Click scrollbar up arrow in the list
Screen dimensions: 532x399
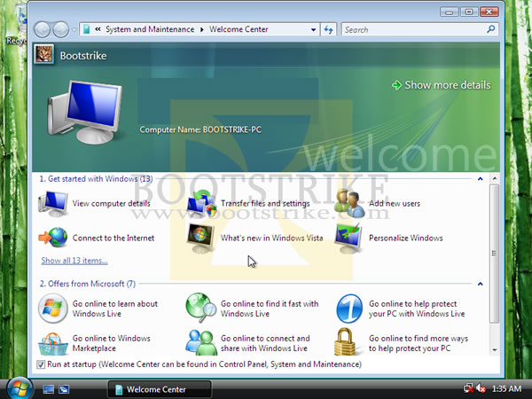click(x=495, y=178)
